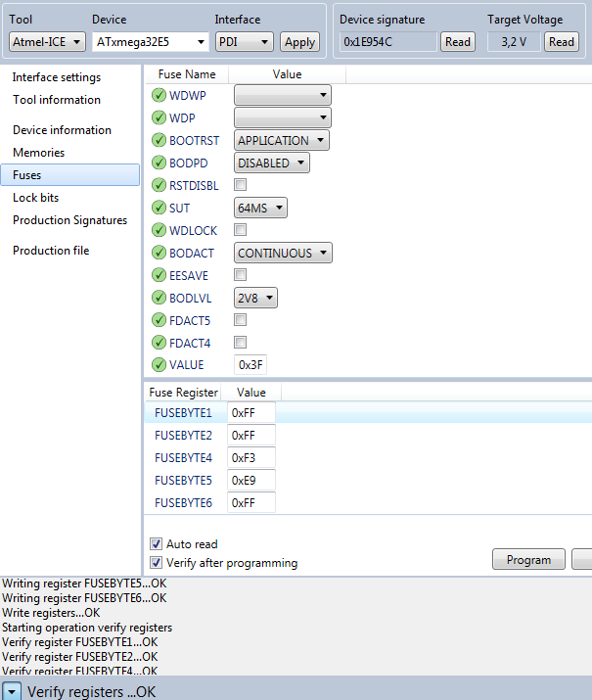Toggle the EESAVE fuse checkbox
The width and height of the screenshot is (592, 700).
point(240,274)
